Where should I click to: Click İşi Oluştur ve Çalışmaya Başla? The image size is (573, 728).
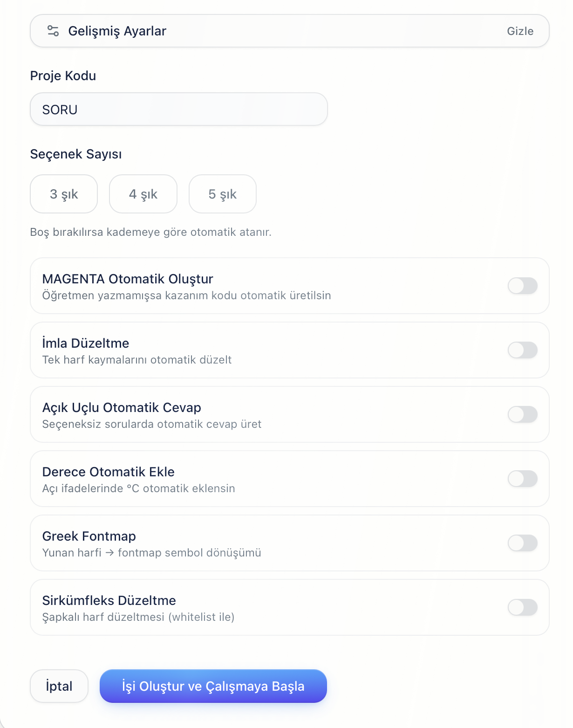[213, 686]
